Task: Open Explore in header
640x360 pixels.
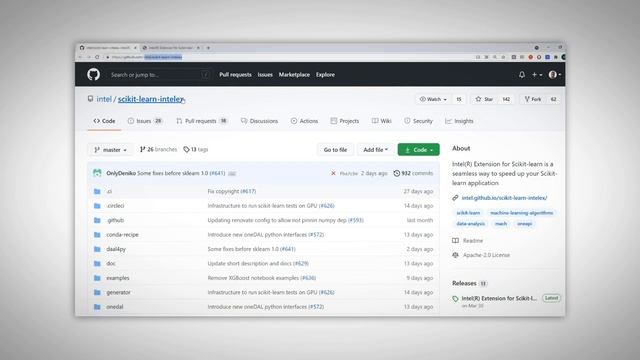Action: click(x=325, y=75)
